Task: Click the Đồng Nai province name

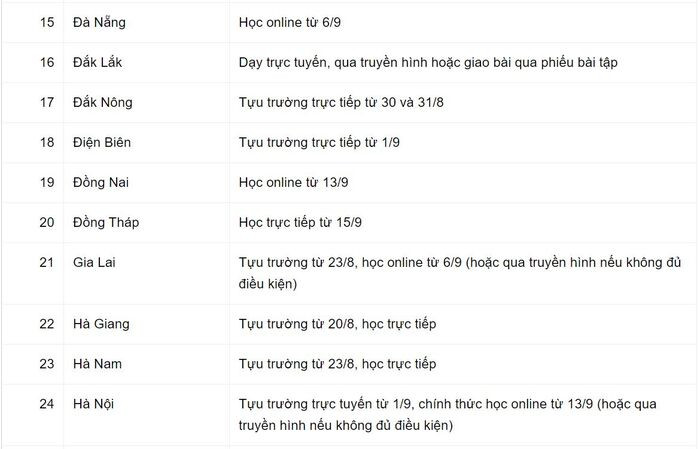Action: (x=102, y=183)
